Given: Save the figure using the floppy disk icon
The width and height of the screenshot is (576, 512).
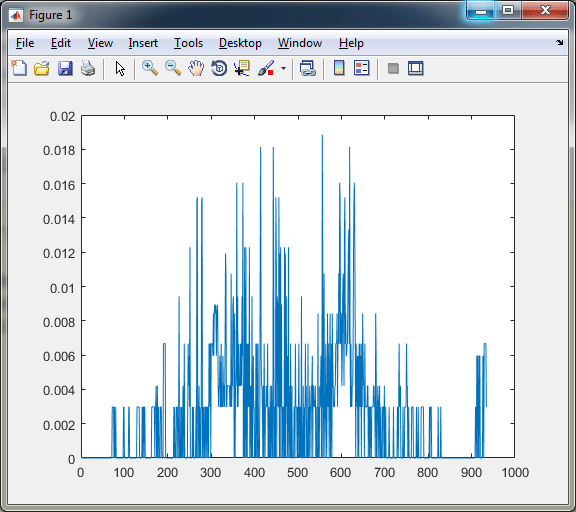Looking at the screenshot, I should 65,68.
